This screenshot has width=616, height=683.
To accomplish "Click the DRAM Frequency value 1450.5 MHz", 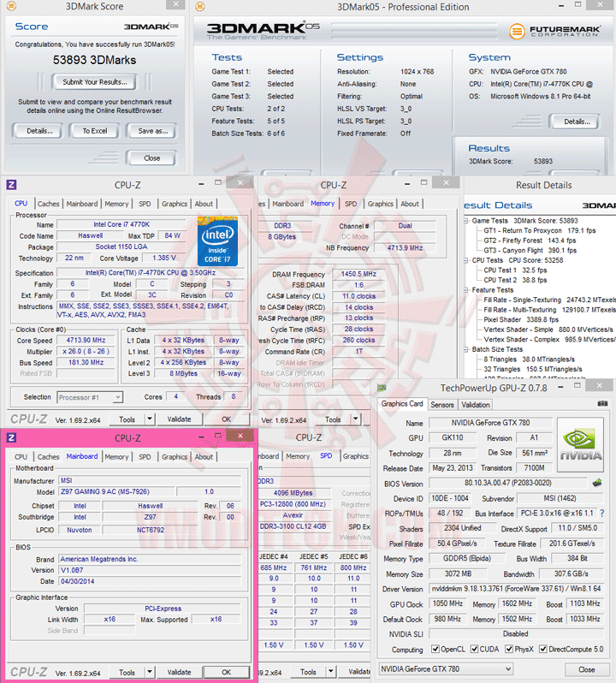I will [358, 274].
